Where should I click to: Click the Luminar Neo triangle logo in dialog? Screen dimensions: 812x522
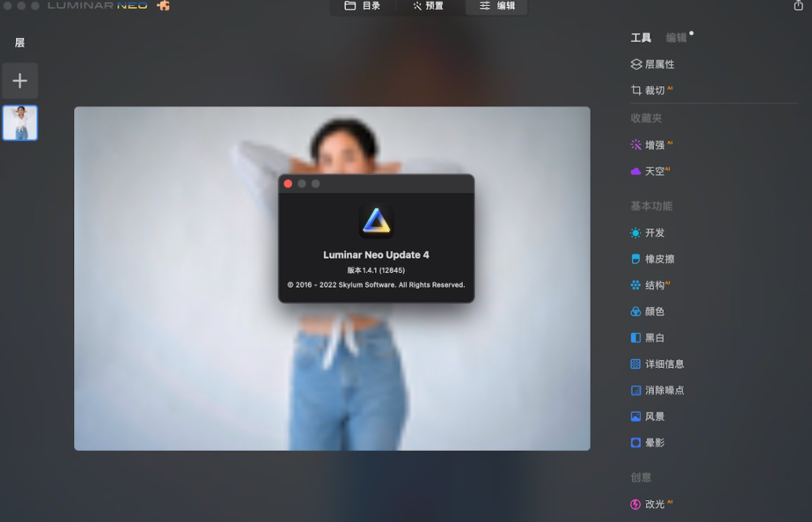(377, 222)
